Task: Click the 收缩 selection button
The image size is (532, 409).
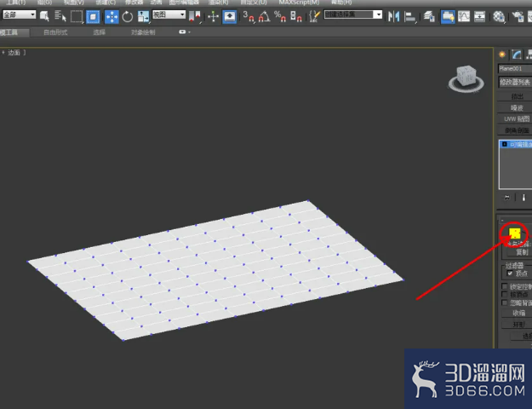Action: [x=518, y=313]
